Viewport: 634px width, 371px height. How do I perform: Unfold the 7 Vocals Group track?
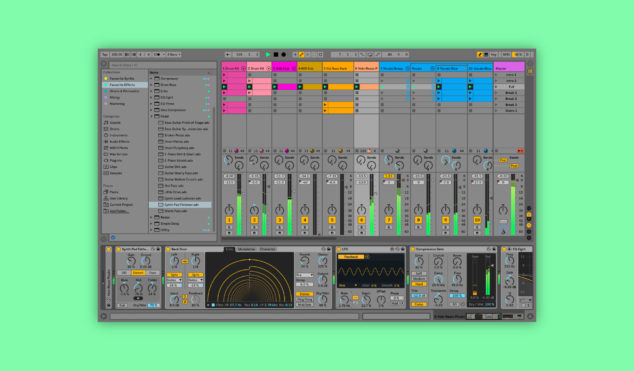407,68
